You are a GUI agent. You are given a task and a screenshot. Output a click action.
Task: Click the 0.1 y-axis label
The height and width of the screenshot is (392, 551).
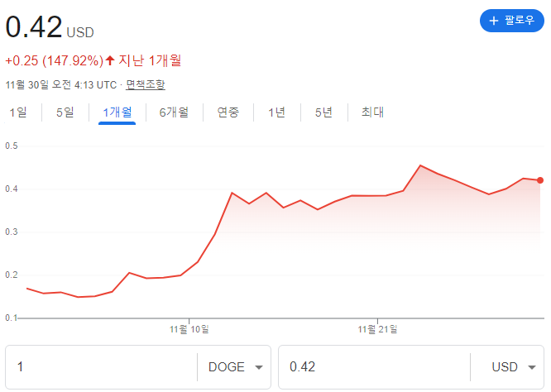pyautogui.click(x=11, y=318)
